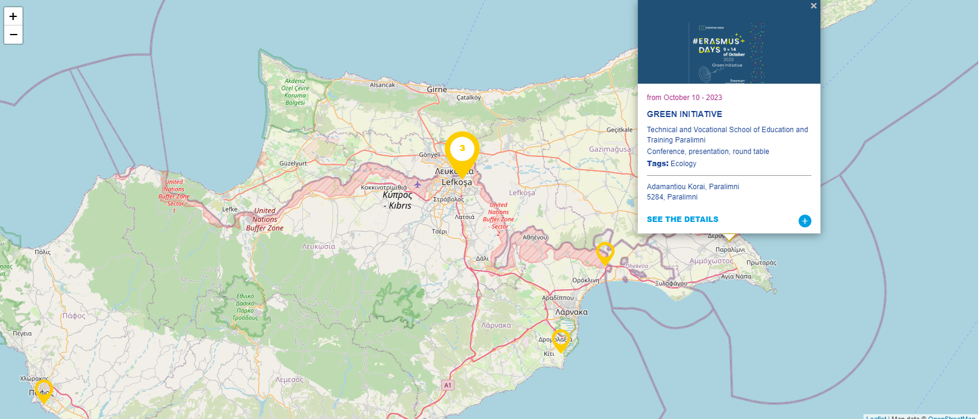
Task: Click the '5284, Paralimni' postal line
Action: pyautogui.click(x=672, y=197)
